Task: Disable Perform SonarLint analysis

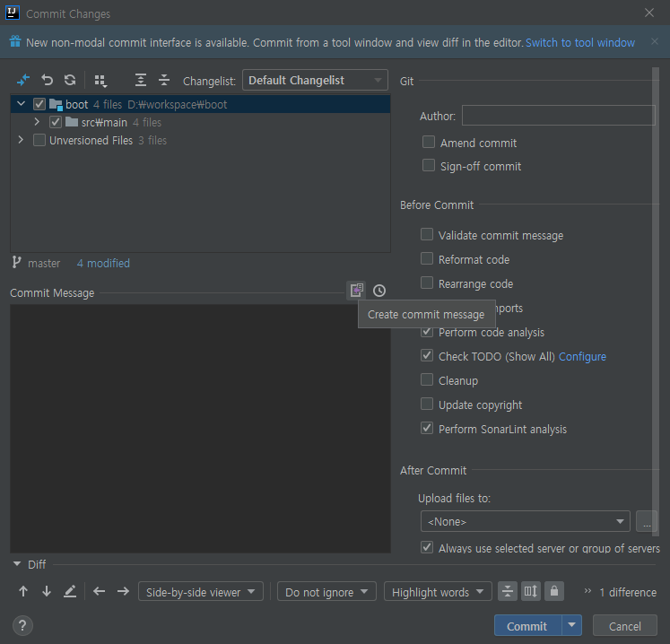Action: pyautogui.click(x=427, y=428)
